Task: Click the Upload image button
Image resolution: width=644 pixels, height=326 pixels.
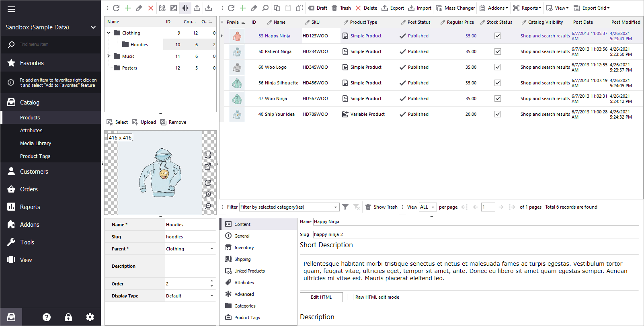Action: [144, 122]
